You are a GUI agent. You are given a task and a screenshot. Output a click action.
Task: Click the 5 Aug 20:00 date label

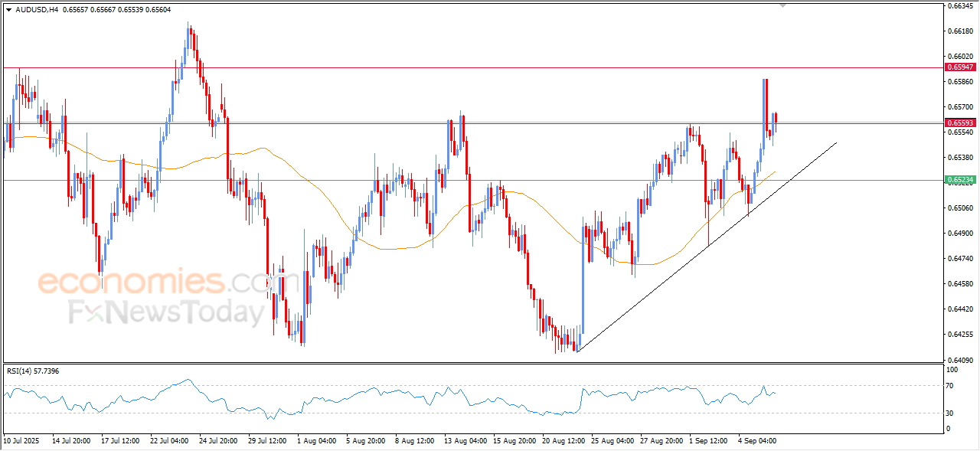(365, 441)
